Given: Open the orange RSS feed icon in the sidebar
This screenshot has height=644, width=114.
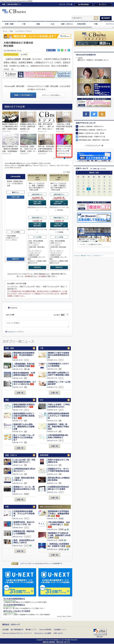Looking at the screenshot, I should click(x=102, y=114).
